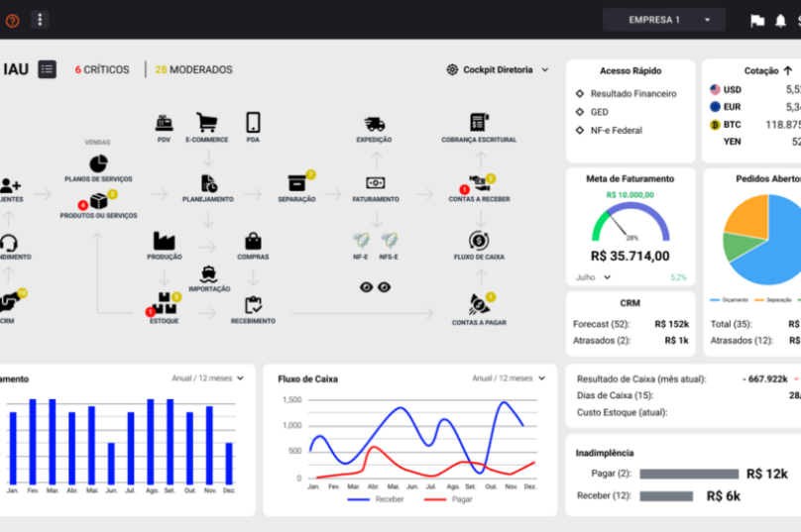Toggle the Separação pie legend entry
801x532 pixels.
[x=773, y=300]
